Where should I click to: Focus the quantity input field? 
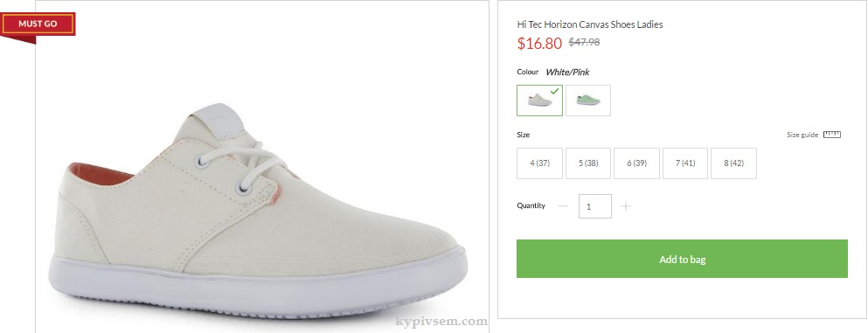point(595,206)
